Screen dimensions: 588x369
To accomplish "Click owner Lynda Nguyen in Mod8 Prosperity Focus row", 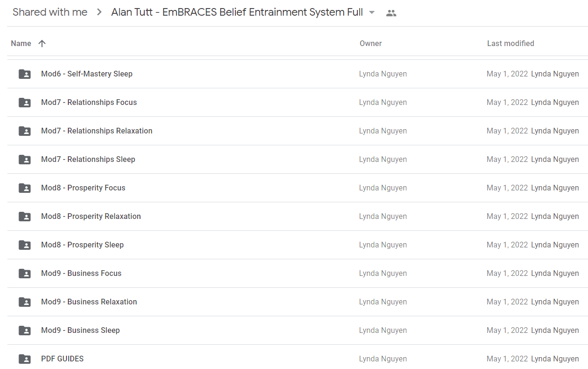I will (383, 188).
